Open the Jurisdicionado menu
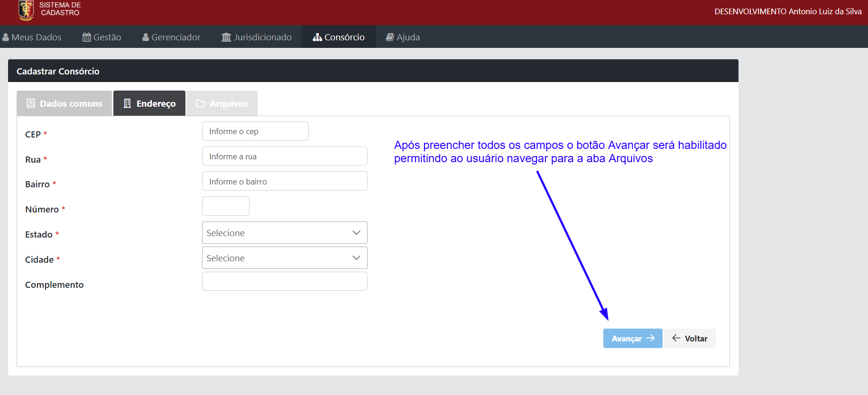The width and height of the screenshot is (868, 395). coord(257,37)
